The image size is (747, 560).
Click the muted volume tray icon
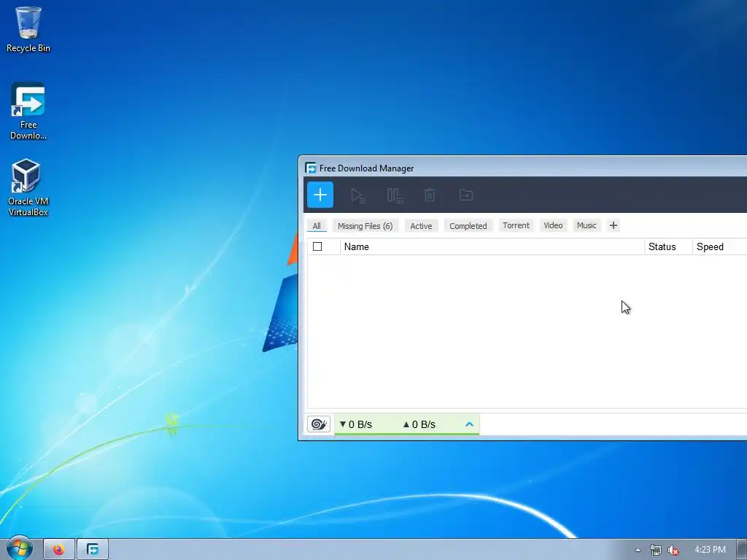673,550
